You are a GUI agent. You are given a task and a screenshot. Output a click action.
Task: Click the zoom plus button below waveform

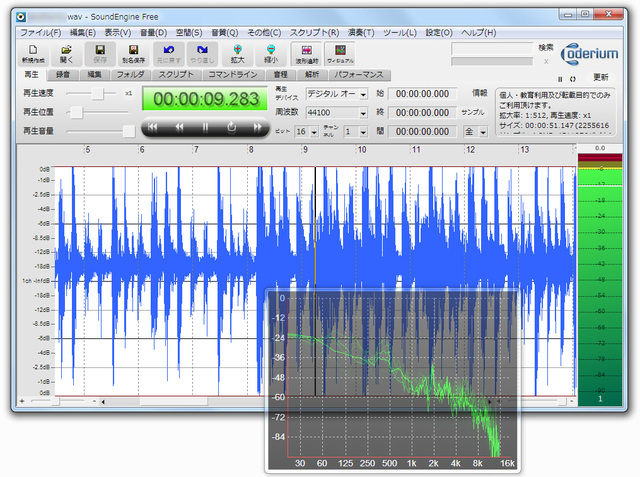[x=22, y=402]
